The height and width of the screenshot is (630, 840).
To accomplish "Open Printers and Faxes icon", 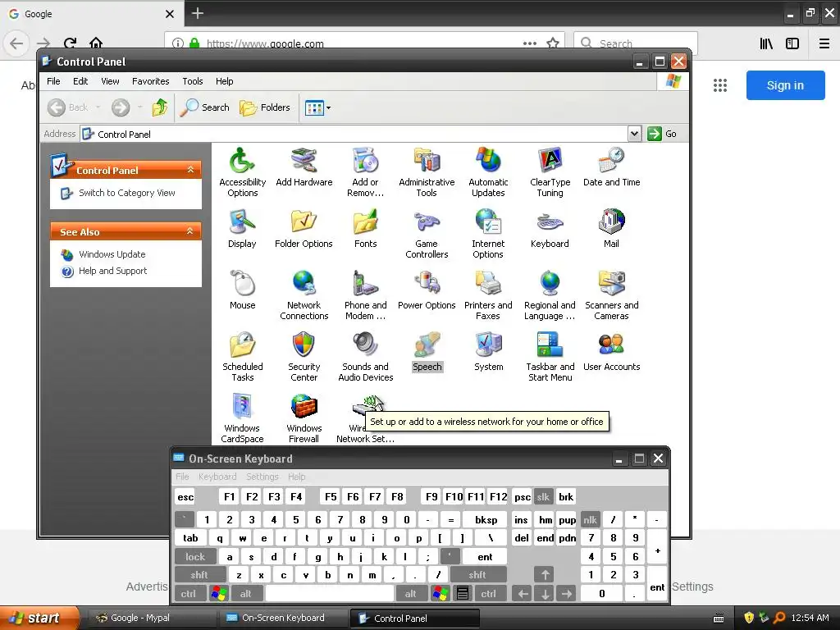I will (x=488, y=294).
